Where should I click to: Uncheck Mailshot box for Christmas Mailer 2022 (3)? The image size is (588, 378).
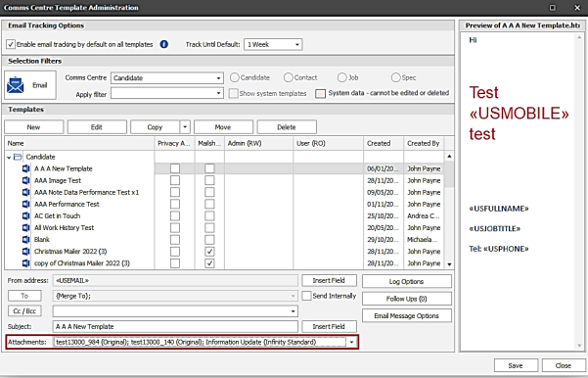point(209,251)
